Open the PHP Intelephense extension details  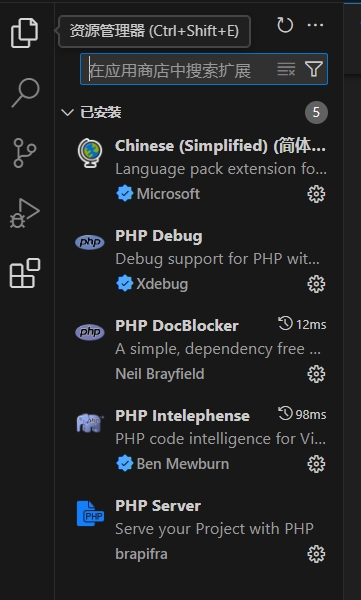pyautogui.click(x=199, y=440)
